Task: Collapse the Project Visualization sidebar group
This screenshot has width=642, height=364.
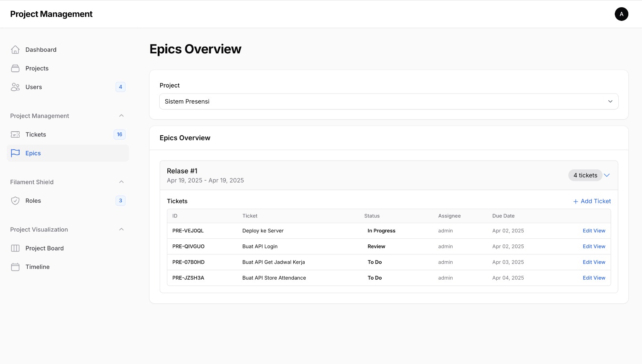Action: (122, 229)
